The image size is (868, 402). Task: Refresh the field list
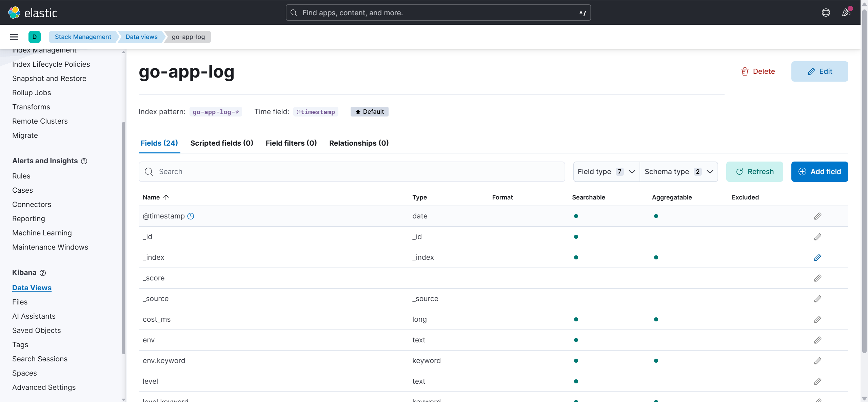754,172
